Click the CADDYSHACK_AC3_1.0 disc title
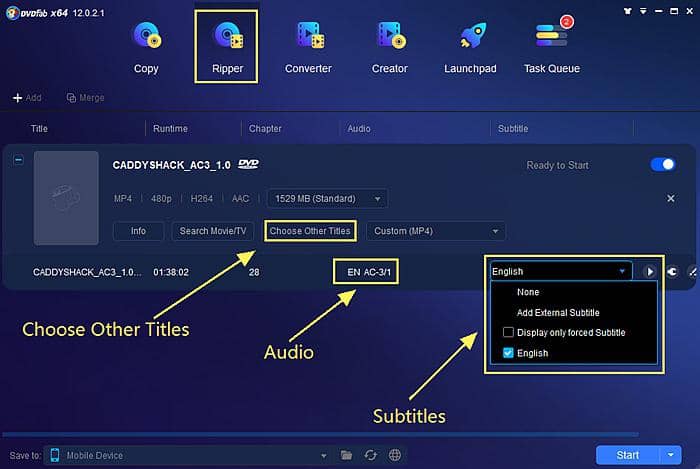Viewport: 700px width, 469px height. (171, 165)
